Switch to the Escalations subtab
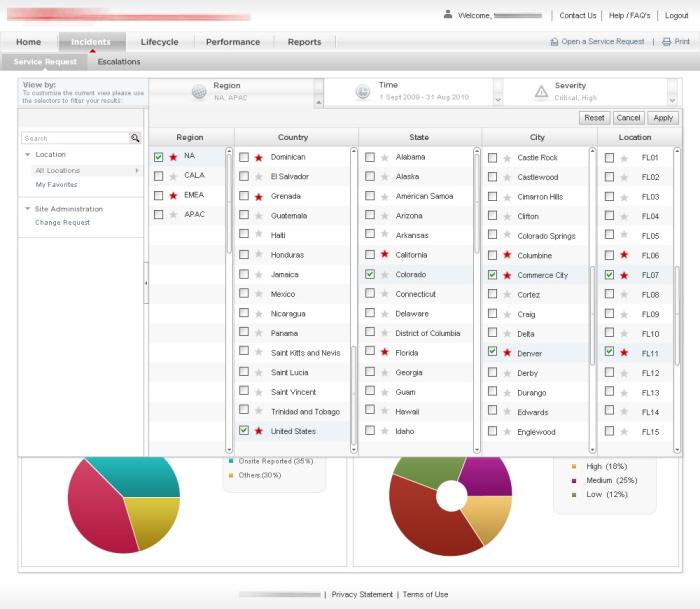 pyautogui.click(x=119, y=62)
